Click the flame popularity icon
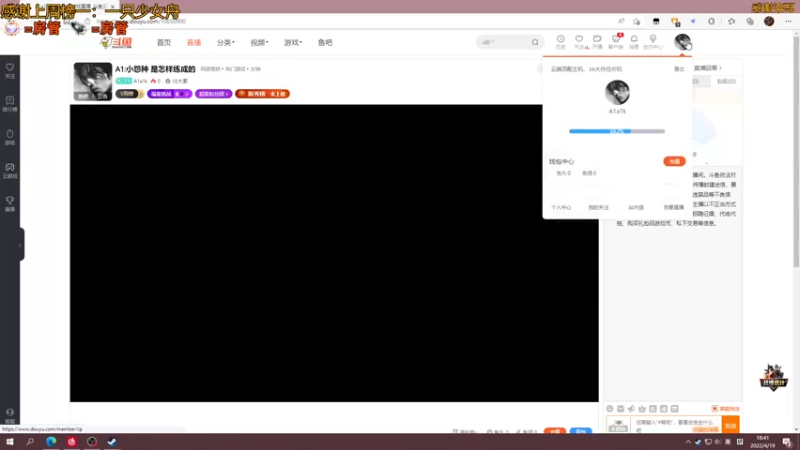This screenshot has height=450, width=800. tap(153, 81)
